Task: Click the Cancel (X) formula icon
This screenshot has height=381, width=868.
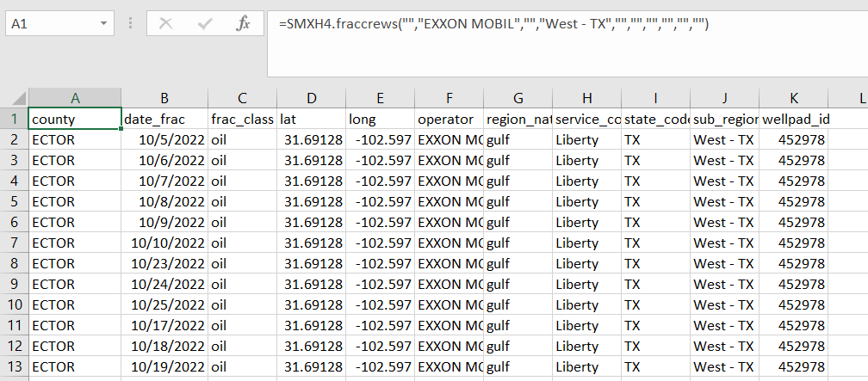Action: [165, 24]
